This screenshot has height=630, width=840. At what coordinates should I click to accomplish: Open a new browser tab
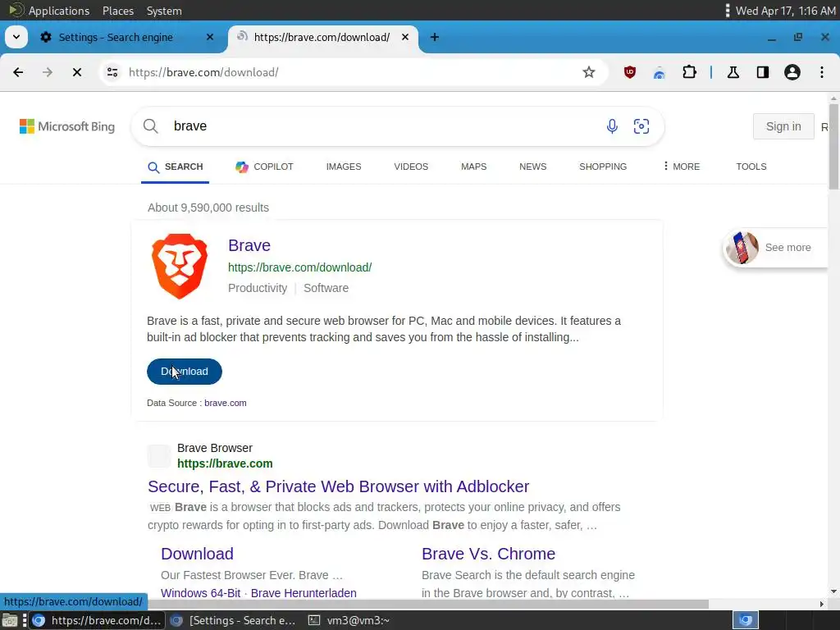[x=435, y=37]
